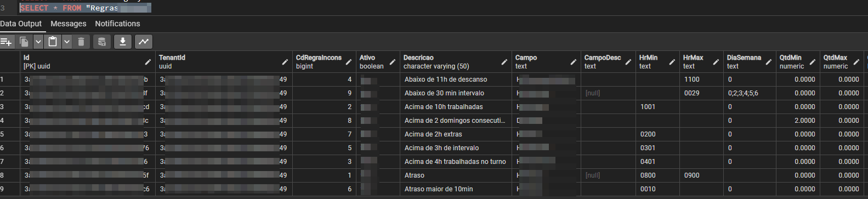Image resolution: width=868 pixels, height=199 pixels.
Task: Click the Save data changes icon
Action: 101,42
